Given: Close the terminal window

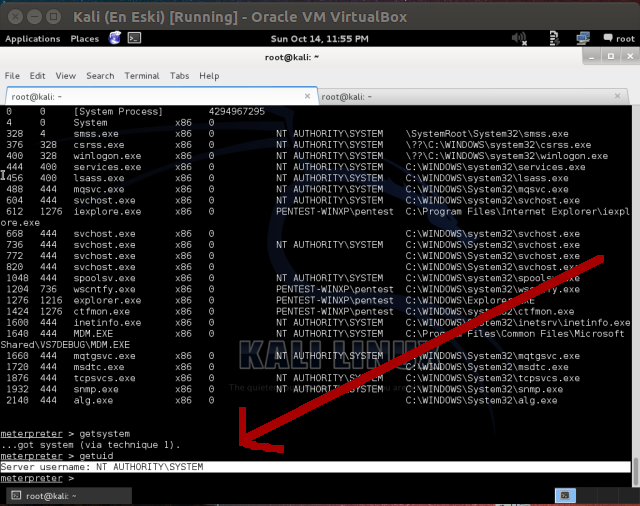Looking at the screenshot, I should (x=630, y=56).
